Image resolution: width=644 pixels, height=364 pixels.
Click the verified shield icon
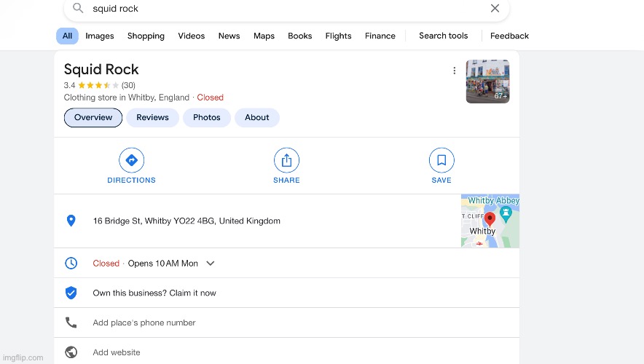[x=71, y=293]
